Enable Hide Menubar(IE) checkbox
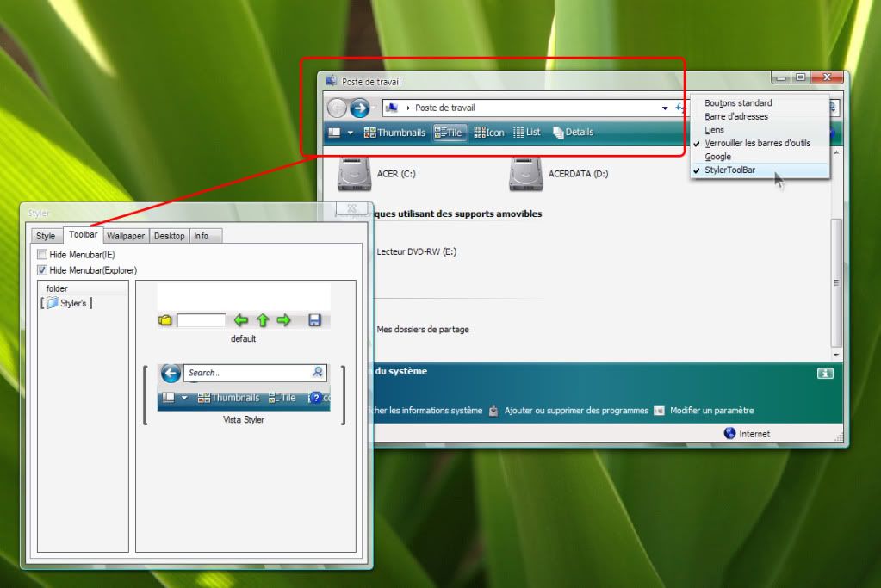 click(42, 255)
